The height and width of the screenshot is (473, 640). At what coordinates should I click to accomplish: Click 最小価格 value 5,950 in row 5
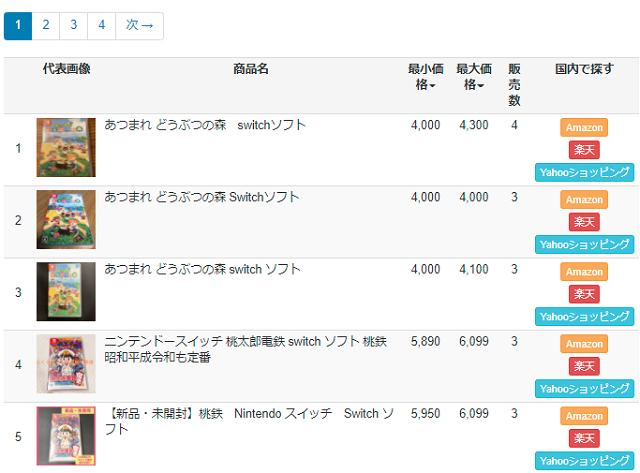coord(426,413)
